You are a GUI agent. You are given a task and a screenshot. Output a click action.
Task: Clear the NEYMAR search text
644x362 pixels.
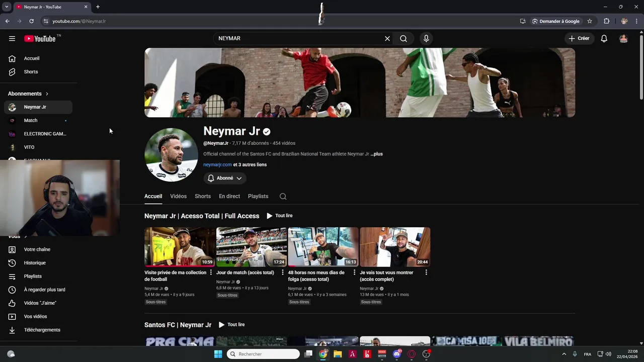pos(387,39)
